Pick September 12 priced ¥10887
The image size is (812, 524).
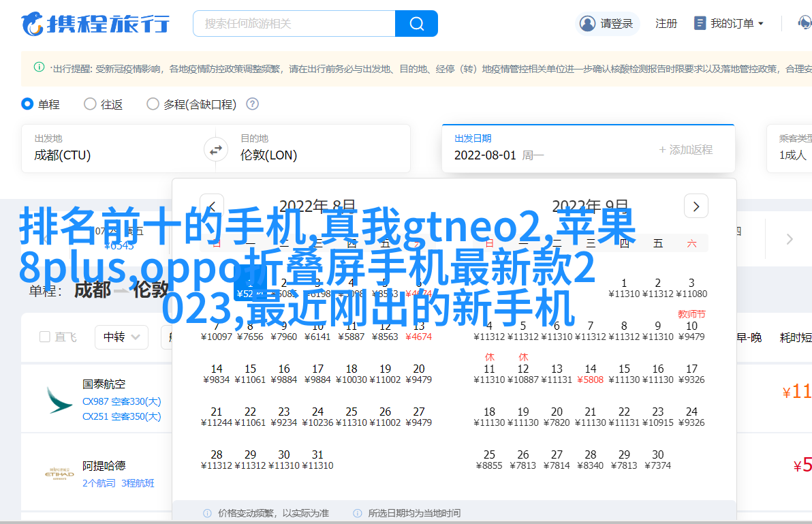click(x=523, y=369)
